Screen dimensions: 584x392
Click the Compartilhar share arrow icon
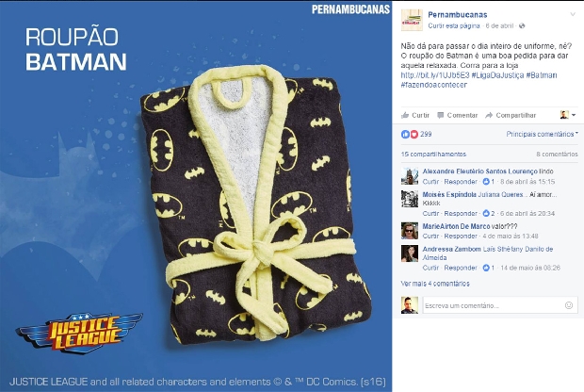[x=489, y=116]
